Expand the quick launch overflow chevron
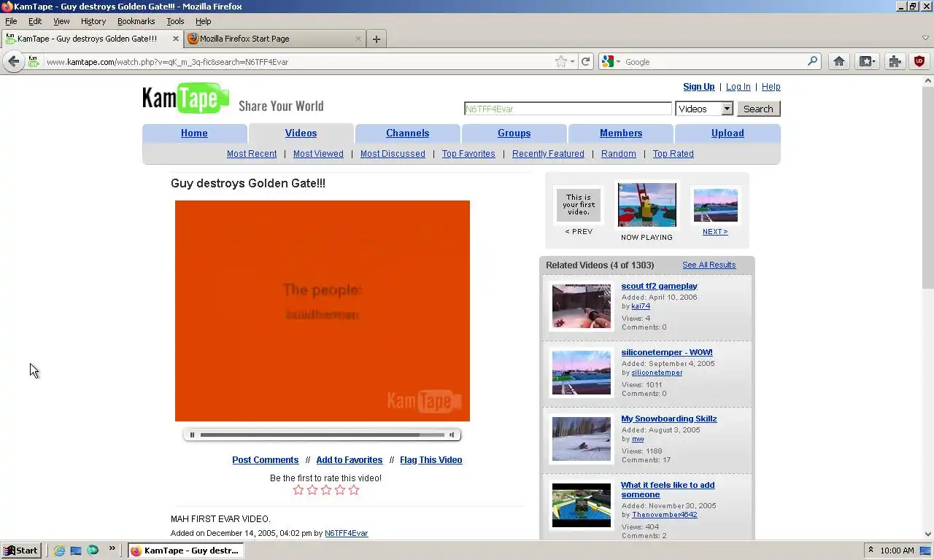934x560 pixels. [x=112, y=548]
